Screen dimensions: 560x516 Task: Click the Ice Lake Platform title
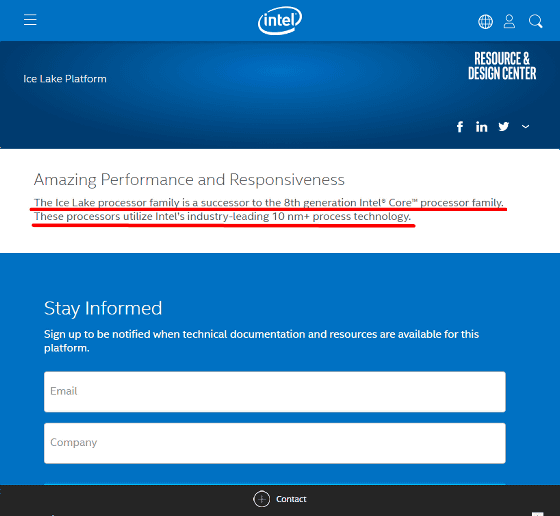(65, 79)
